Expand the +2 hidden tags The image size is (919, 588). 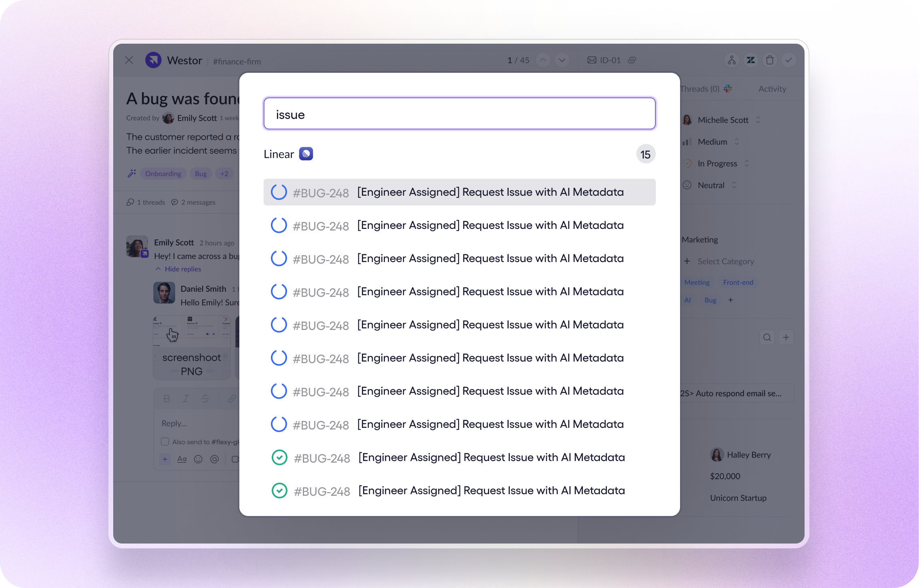(x=224, y=173)
